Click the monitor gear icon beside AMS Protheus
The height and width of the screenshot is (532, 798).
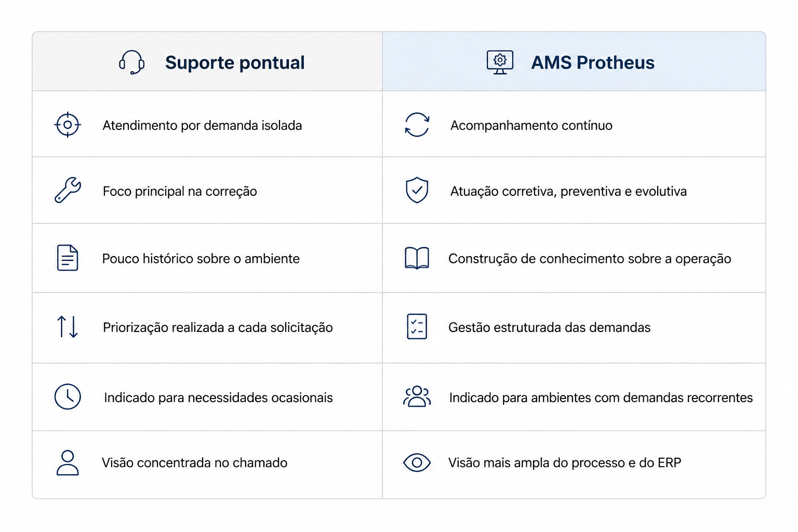click(x=500, y=62)
